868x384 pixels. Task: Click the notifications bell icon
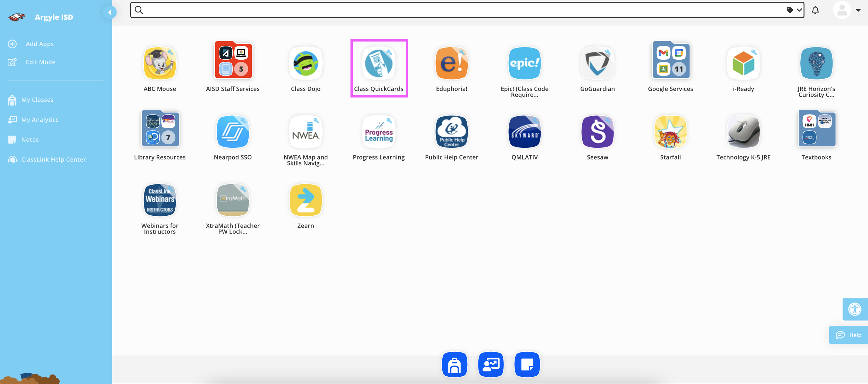tap(815, 10)
